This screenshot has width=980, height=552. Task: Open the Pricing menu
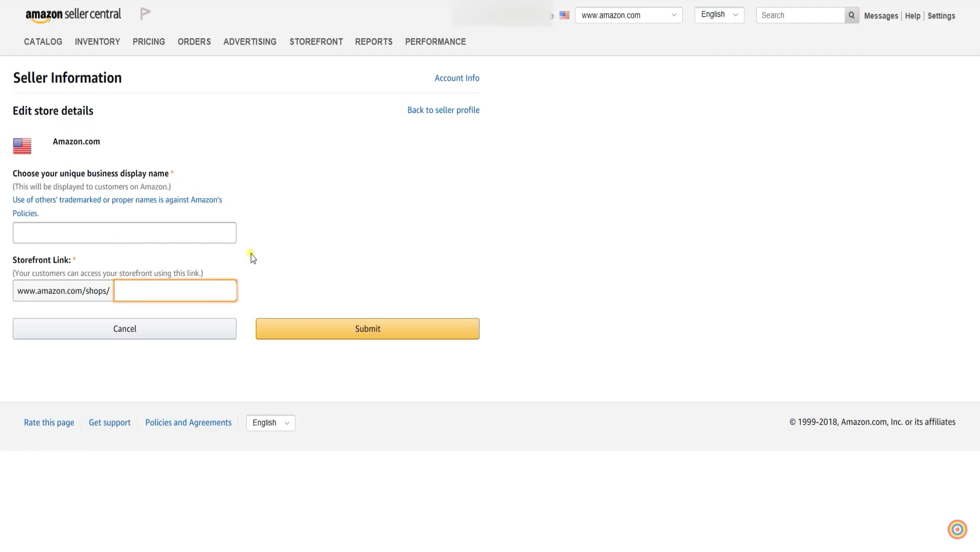149,42
